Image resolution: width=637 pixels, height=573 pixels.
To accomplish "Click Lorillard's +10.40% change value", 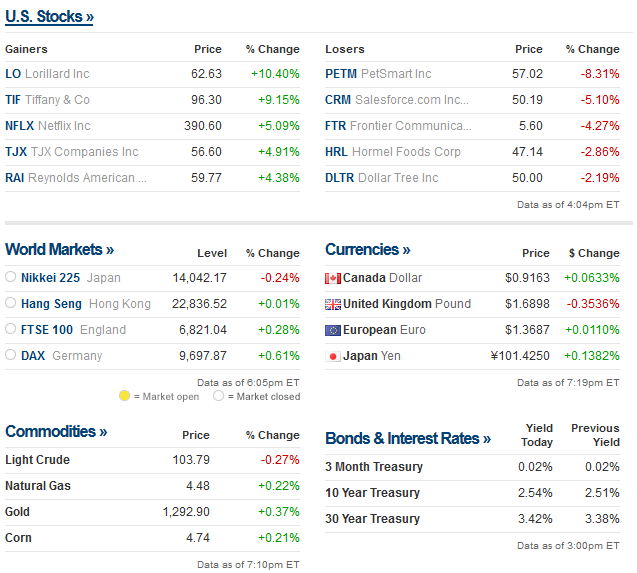I will click(275, 74).
